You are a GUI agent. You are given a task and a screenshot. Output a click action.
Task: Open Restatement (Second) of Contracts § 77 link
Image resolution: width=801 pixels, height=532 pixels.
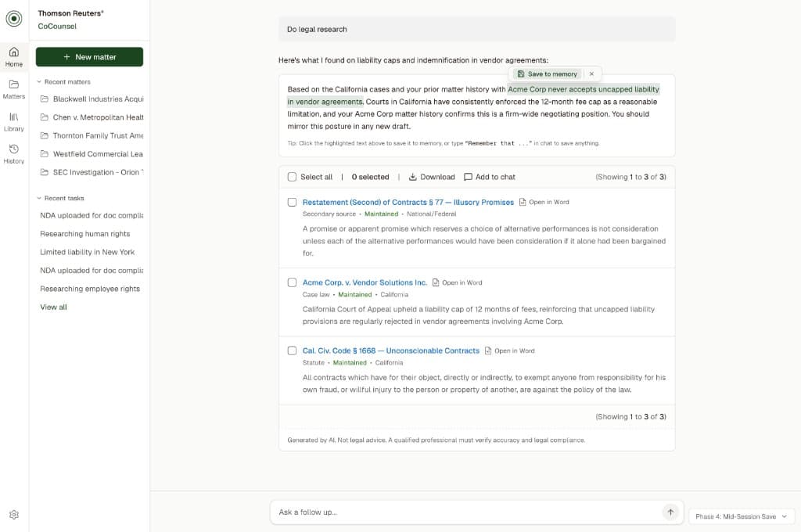coord(408,203)
